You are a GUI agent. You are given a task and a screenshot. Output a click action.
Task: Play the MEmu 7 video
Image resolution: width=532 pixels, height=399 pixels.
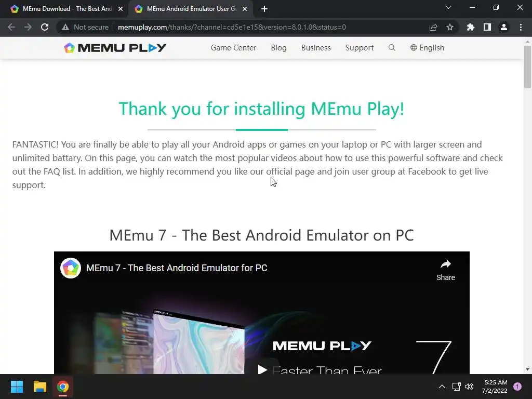[x=262, y=368]
